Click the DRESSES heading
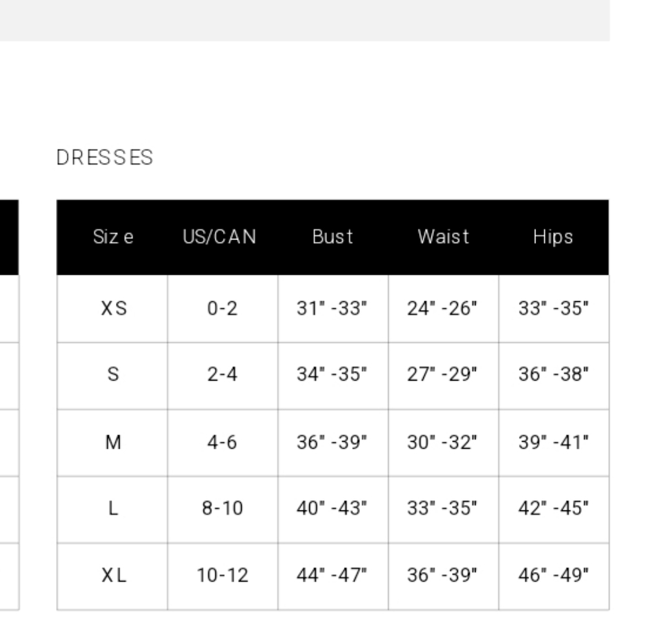The height and width of the screenshot is (644, 645). [x=104, y=157]
